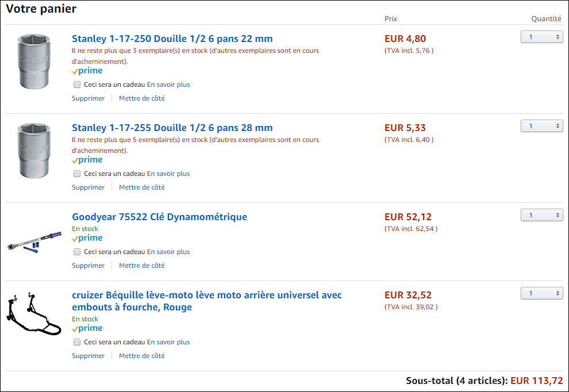Click the Stanley 28 mm socket product image
The height and width of the screenshot is (392, 569).
pos(34,151)
